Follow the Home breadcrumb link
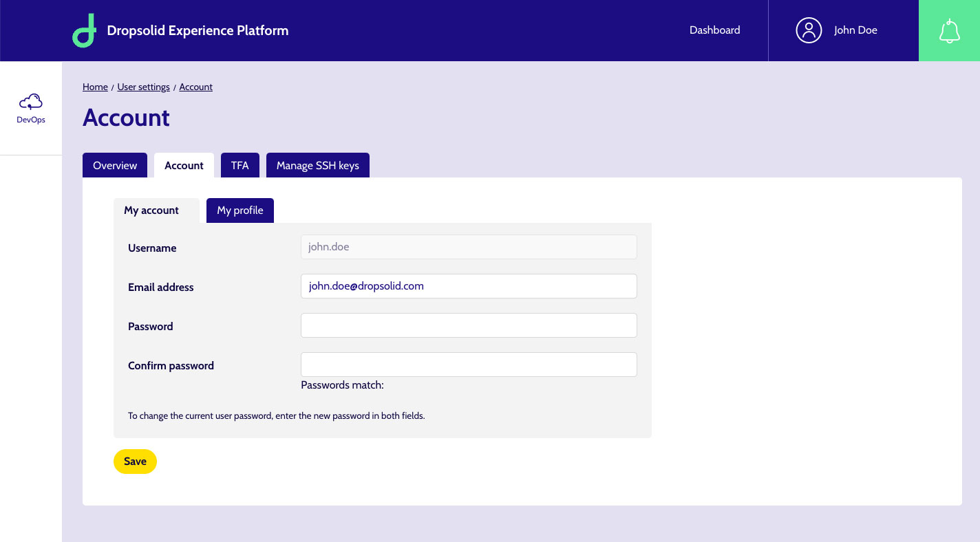 pyautogui.click(x=95, y=87)
